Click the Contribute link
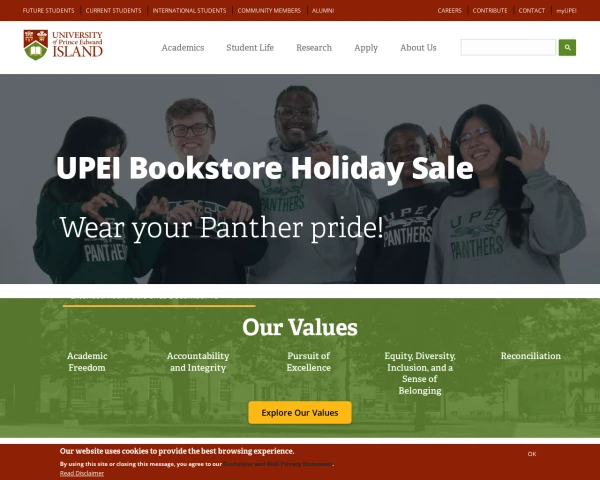Image resolution: width=600 pixels, height=480 pixels. pos(490,10)
